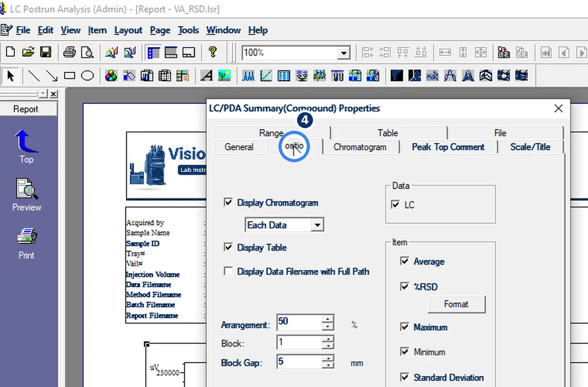Uncheck the Display Table checkbox
Image resolution: width=588 pixels, height=387 pixels.
228,248
